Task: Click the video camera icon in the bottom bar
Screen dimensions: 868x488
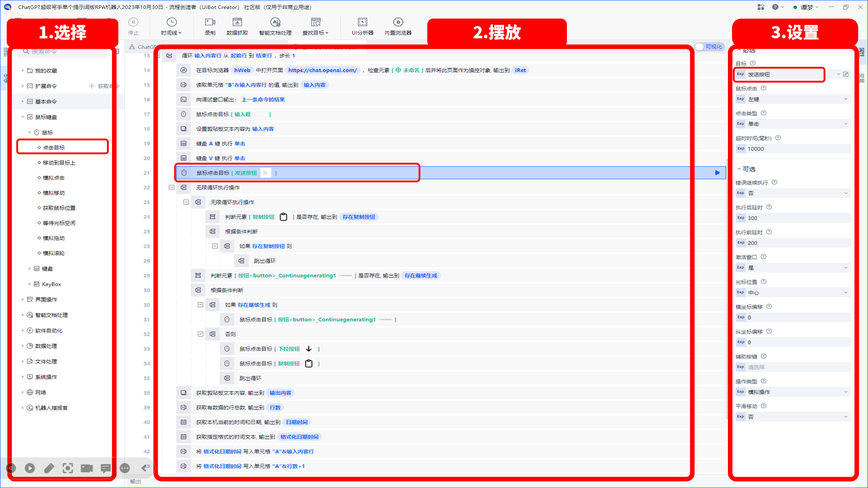Action: (87, 468)
